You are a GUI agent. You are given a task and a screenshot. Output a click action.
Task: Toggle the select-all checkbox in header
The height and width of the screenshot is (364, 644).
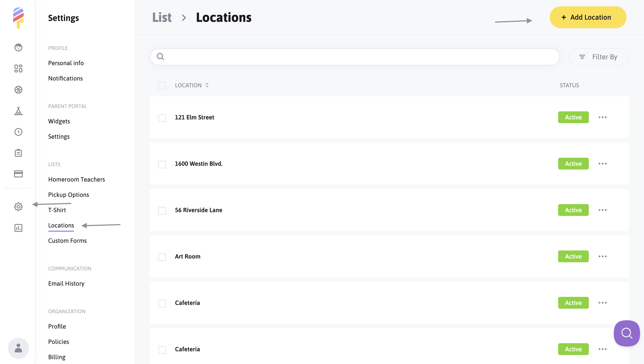click(x=162, y=86)
